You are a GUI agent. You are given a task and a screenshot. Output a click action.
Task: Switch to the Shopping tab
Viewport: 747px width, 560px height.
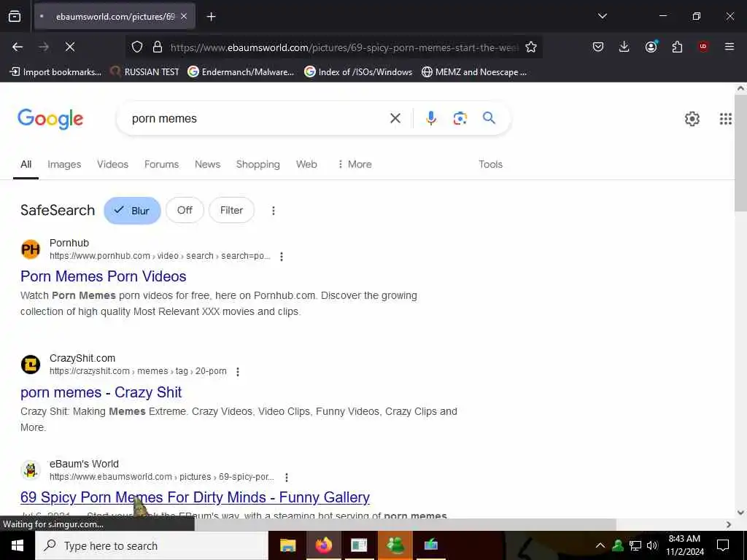258,164
